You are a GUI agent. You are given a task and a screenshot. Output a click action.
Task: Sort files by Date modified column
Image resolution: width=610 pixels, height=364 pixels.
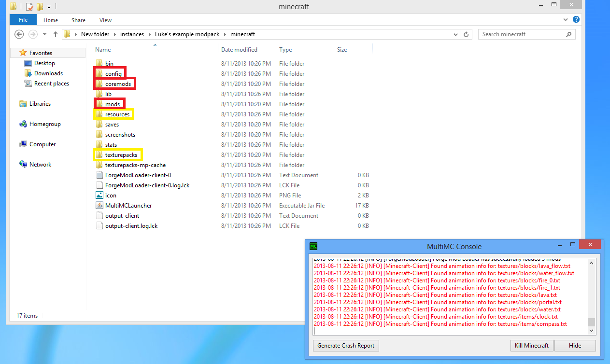pos(239,50)
